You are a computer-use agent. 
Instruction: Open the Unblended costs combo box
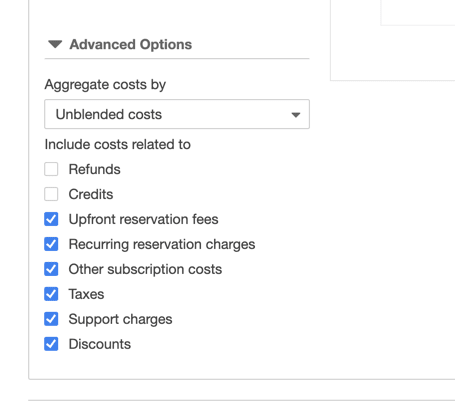point(177,114)
